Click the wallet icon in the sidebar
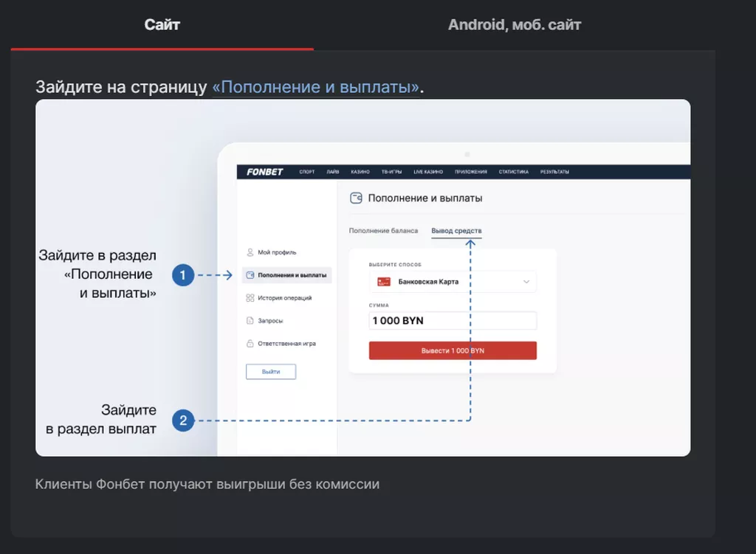Image resolution: width=756 pixels, height=554 pixels. [250, 275]
